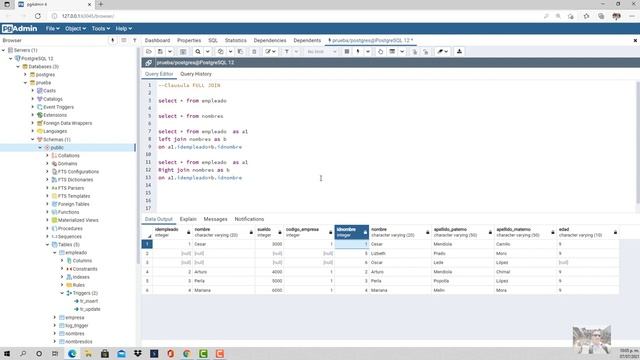Click the edad column header

[x=588, y=232]
